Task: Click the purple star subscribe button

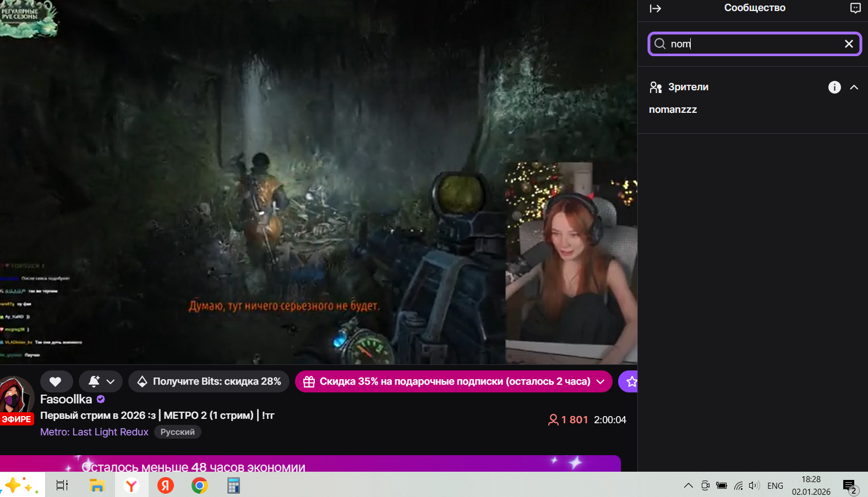Action: coord(629,381)
